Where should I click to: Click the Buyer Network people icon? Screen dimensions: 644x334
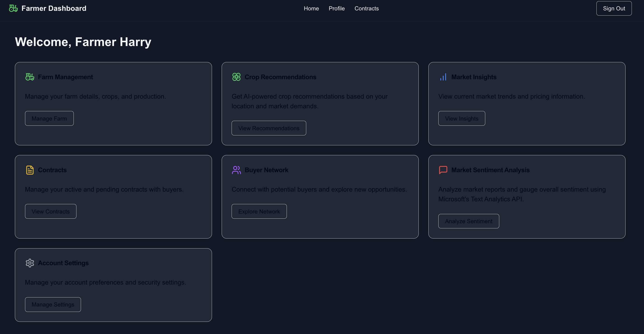tap(236, 170)
